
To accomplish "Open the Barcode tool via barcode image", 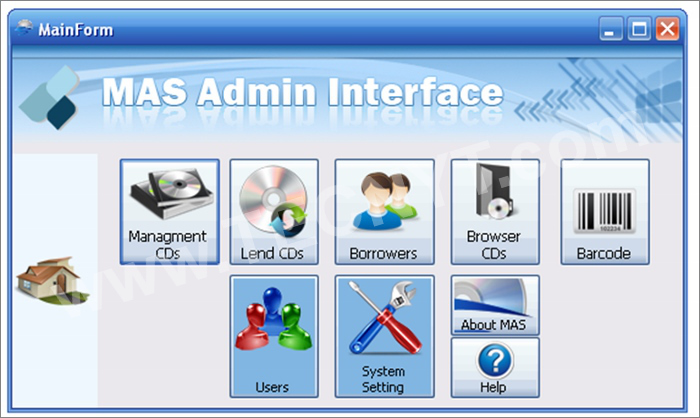I will pos(605,211).
